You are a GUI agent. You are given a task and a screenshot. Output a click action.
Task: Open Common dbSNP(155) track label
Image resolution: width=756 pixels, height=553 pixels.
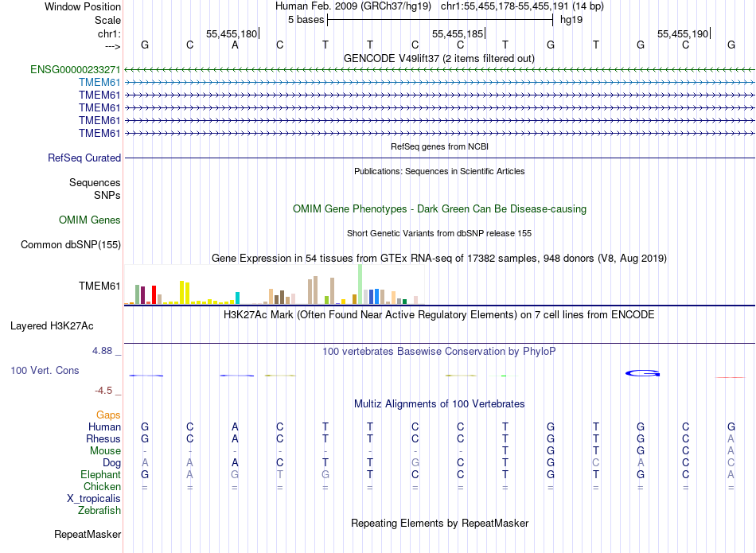click(71, 245)
